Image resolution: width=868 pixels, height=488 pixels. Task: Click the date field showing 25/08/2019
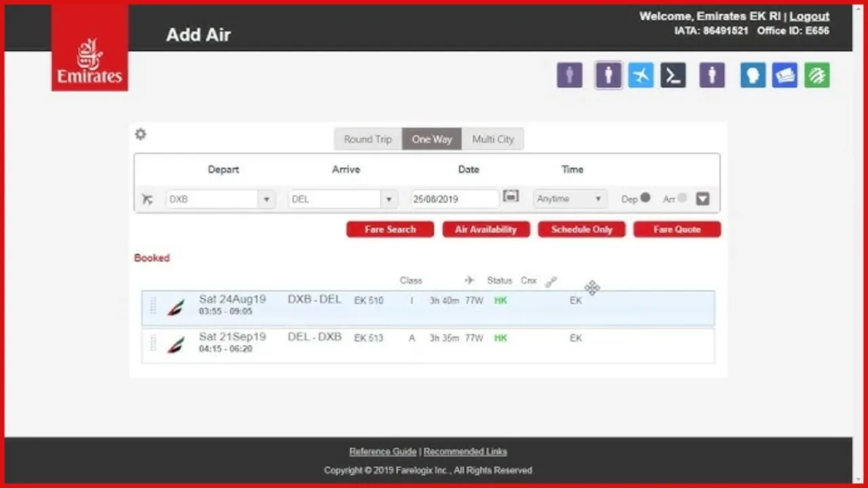tap(455, 199)
